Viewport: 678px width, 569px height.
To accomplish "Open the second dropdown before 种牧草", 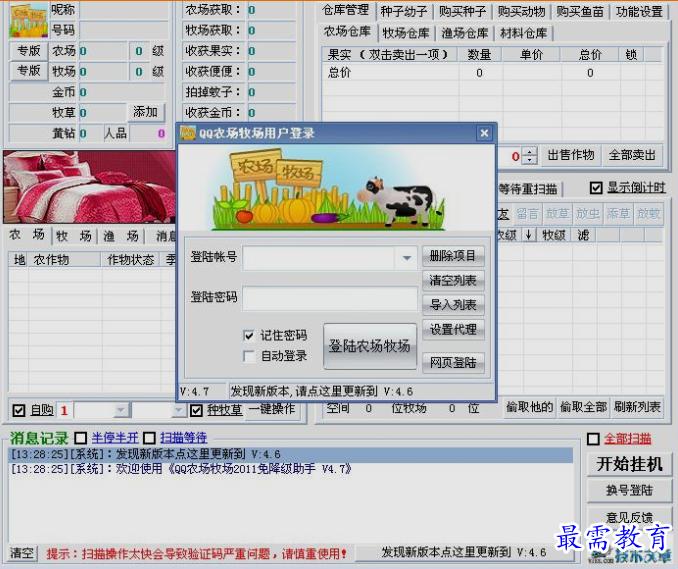I will pos(178,409).
